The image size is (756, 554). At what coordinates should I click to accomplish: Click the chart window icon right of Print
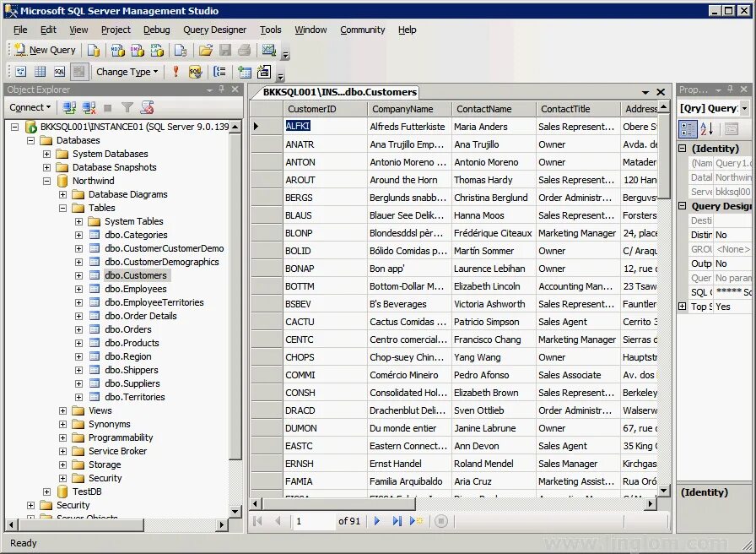point(268,50)
